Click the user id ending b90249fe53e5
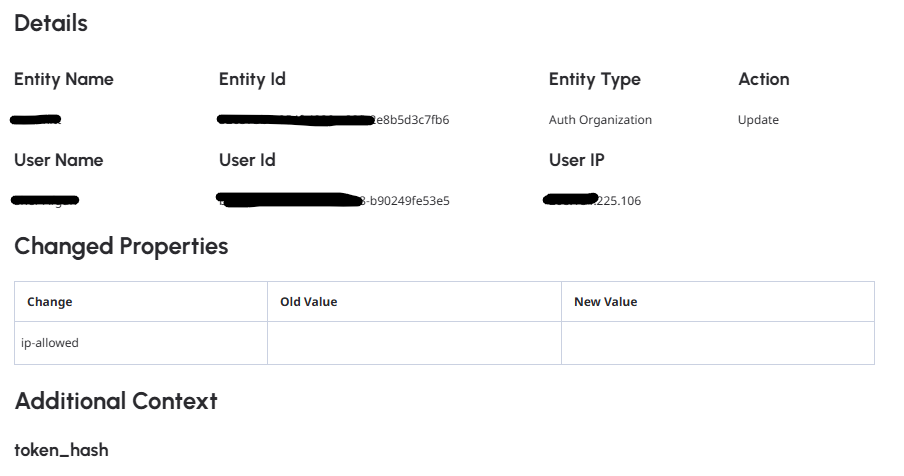This screenshot has height=476, width=904. [x=333, y=201]
